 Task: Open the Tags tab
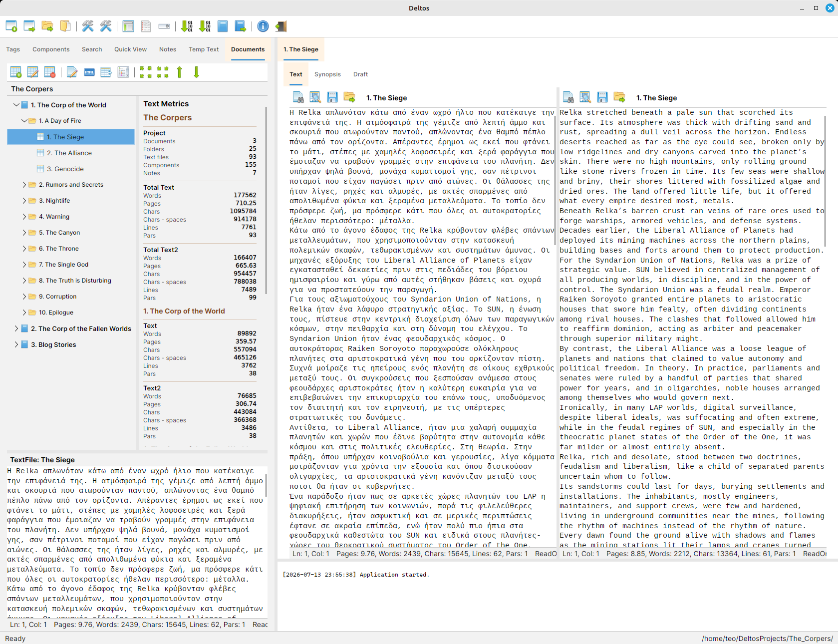[x=13, y=49]
